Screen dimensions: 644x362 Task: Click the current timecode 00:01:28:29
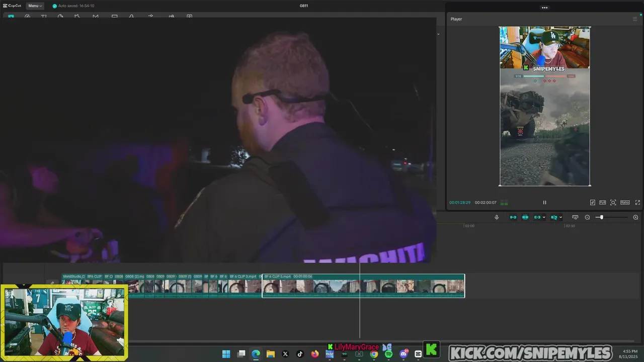[460, 203]
